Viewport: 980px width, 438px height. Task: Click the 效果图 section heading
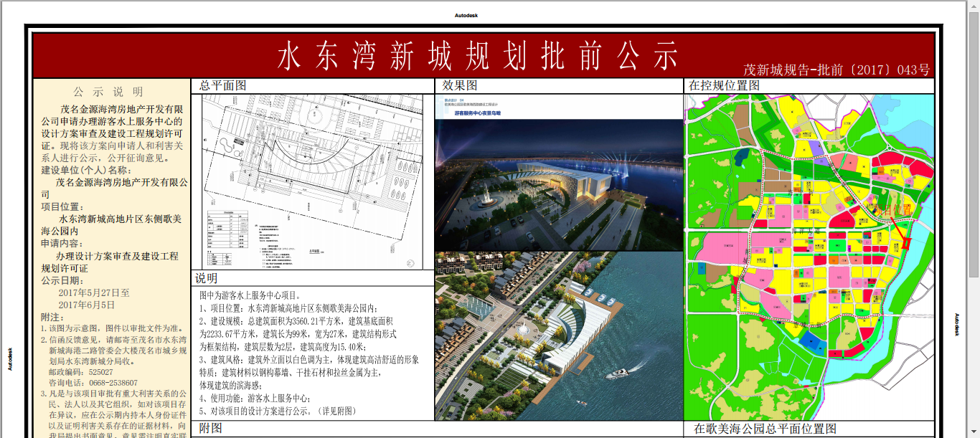460,86
